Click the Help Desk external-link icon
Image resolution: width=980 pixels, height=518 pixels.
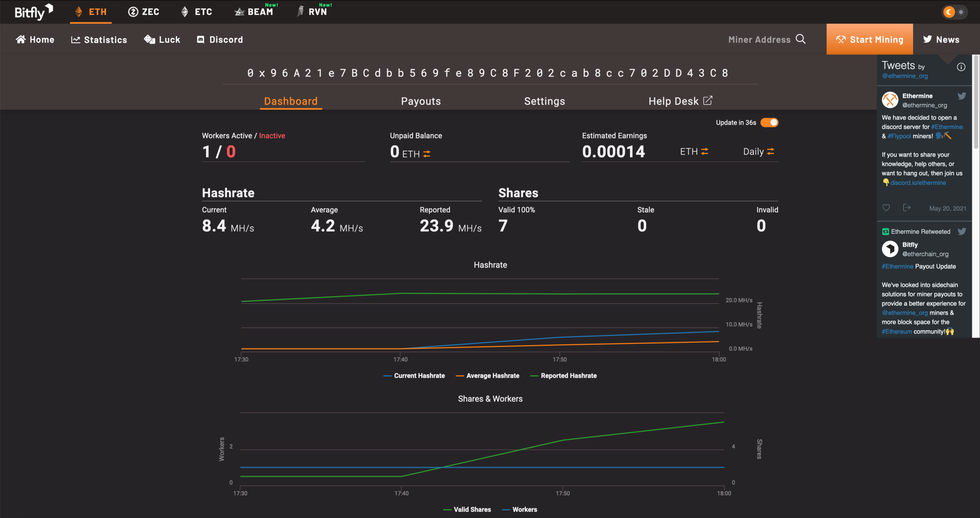pyautogui.click(x=708, y=100)
